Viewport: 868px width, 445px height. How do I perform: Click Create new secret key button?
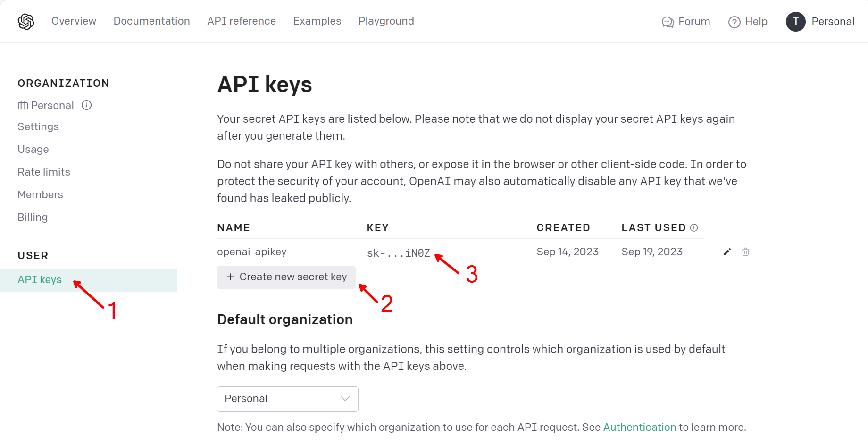click(286, 277)
